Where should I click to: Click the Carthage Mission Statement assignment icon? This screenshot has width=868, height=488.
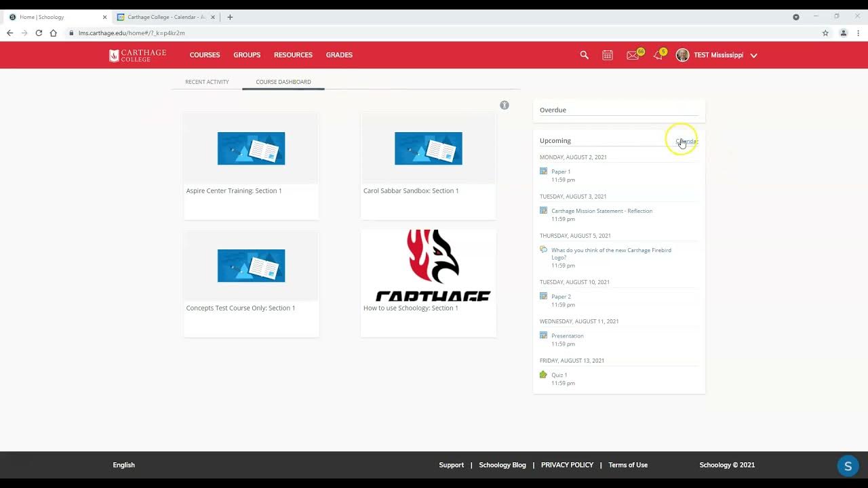543,210
